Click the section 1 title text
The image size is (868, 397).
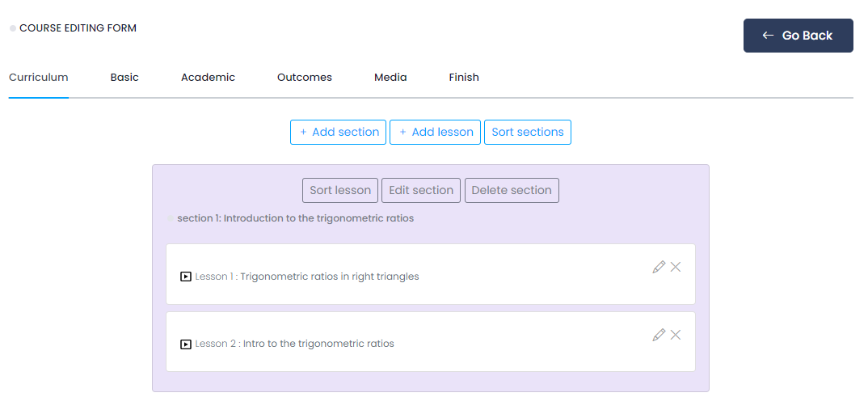[295, 218]
